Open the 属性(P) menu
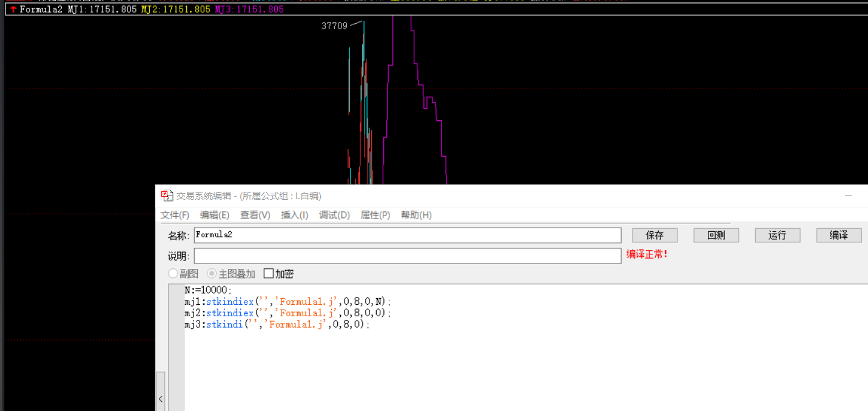Screen dimensions: 868x411 375,215
